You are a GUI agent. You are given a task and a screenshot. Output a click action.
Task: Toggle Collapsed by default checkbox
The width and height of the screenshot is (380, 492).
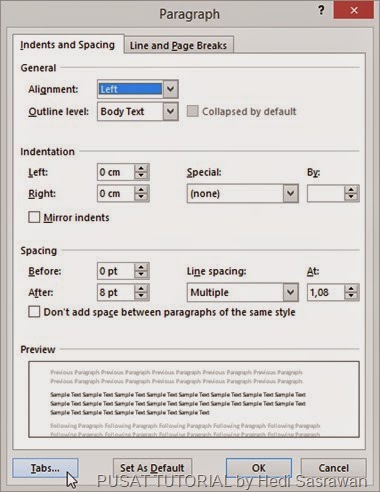point(192,111)
